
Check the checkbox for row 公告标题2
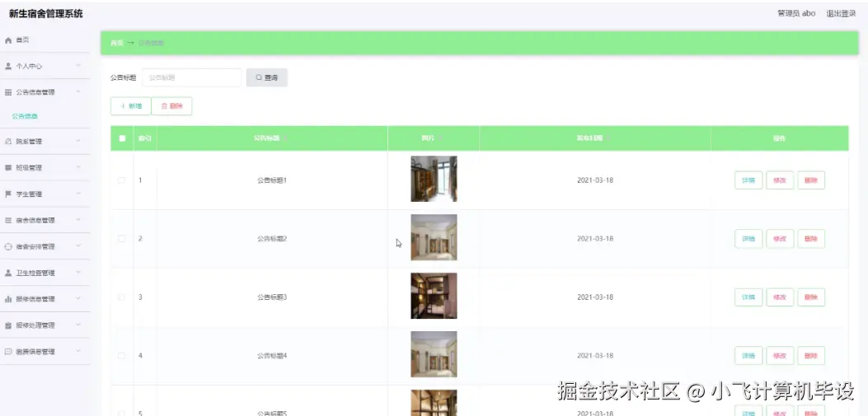(122, 239)
